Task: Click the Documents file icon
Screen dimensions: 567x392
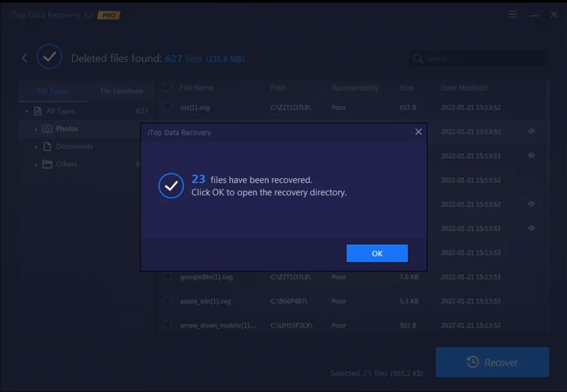Action: pyautogui.click(x=48, y=147)
